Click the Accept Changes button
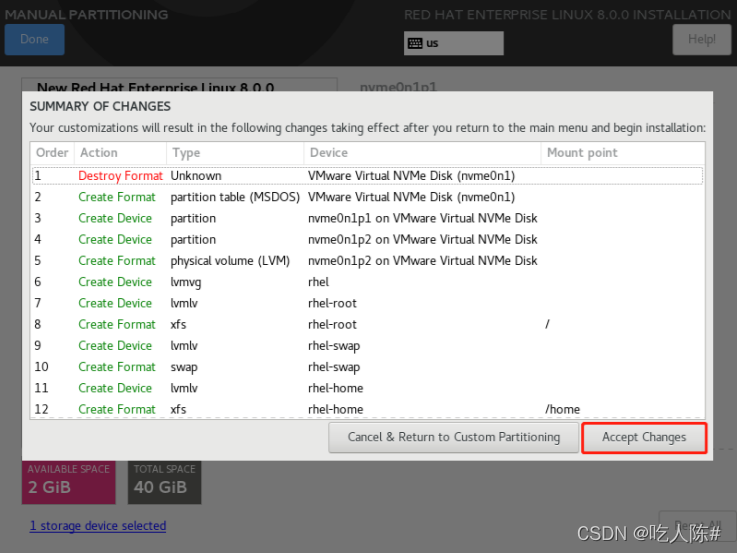This screenshot has height=554, width=737. coord(644,437)
